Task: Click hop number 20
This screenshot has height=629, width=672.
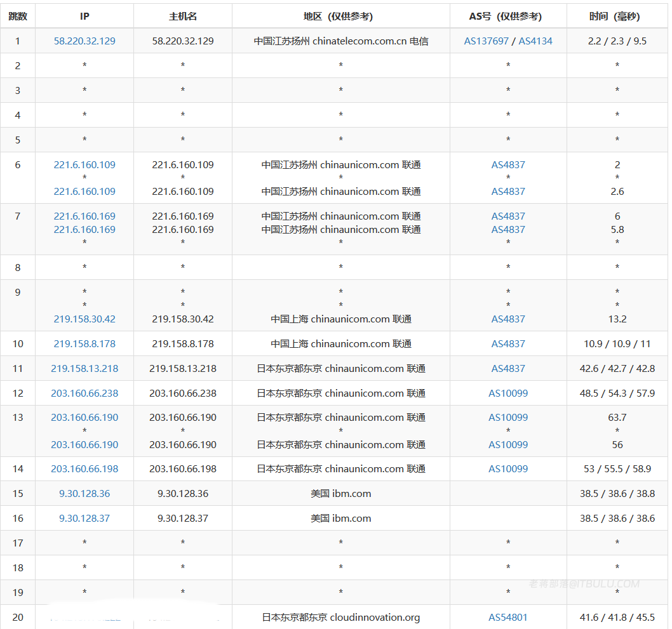Action: [x=18, y=618]
